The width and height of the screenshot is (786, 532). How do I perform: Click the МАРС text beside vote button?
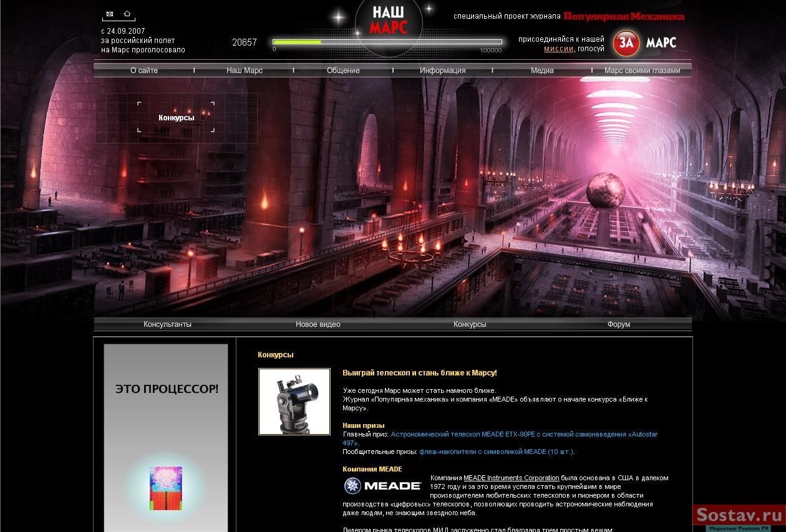[x=661, y=43]
